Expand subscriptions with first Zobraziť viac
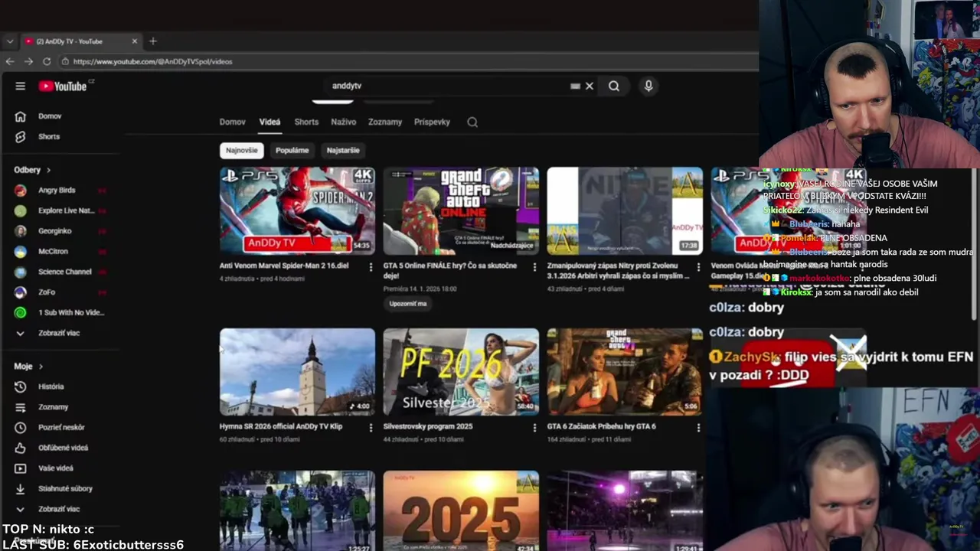980x551 pixels. [x=58, y=333]
